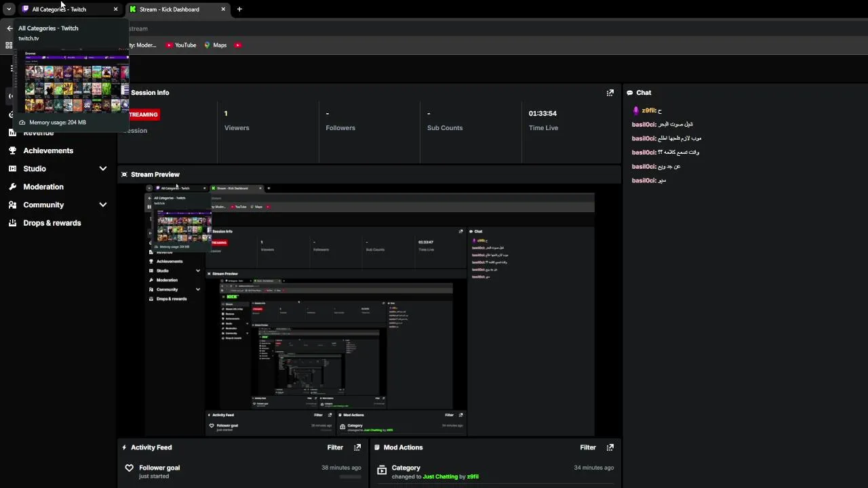Click the red STREAMING status badge
Viewport: 868px width, 488px height.
click(144, 115)
